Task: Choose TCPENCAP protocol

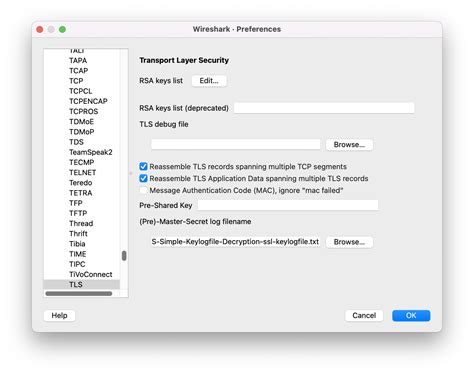Action: (x=88, y=101)
